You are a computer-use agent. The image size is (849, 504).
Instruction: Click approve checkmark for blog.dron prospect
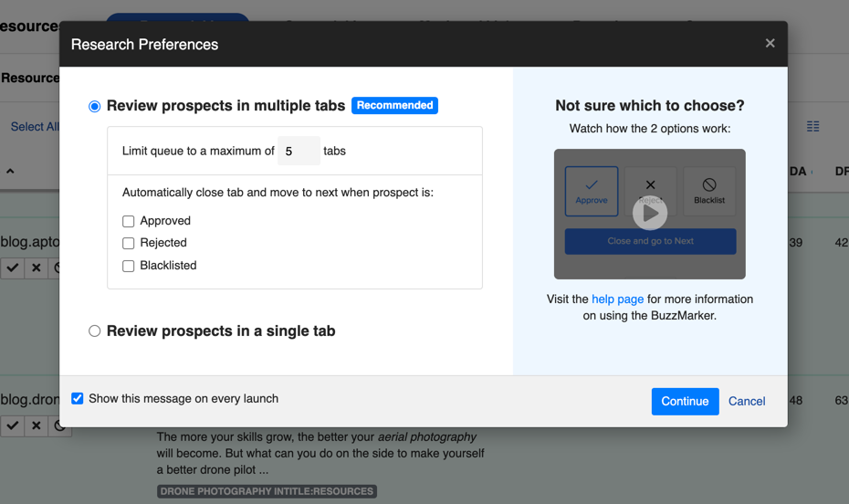pos(12,425)
